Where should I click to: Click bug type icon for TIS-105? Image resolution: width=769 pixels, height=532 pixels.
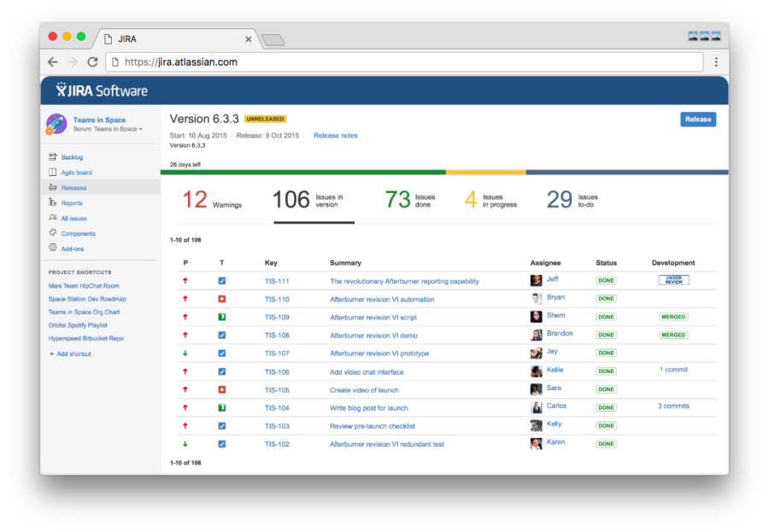pyautogui.click(x=221, y=389)
